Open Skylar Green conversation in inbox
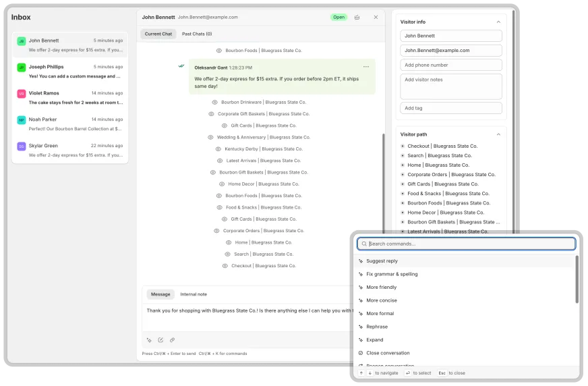The width and height of the screenshot is (588, 386). (70, 150)
